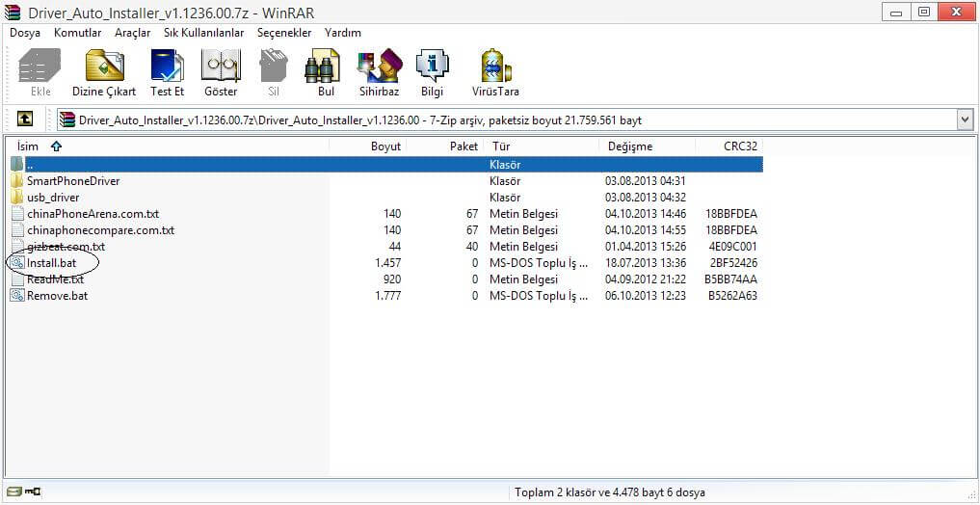Sort list by Değişme date column
Viewport: 980px width, 505px height.
[x=630, y=146]
